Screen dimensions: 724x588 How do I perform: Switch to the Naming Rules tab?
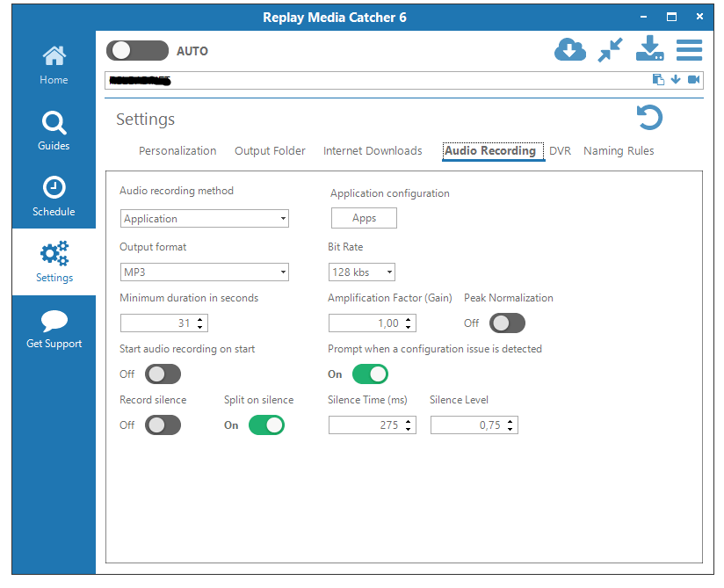pos(619,151)
